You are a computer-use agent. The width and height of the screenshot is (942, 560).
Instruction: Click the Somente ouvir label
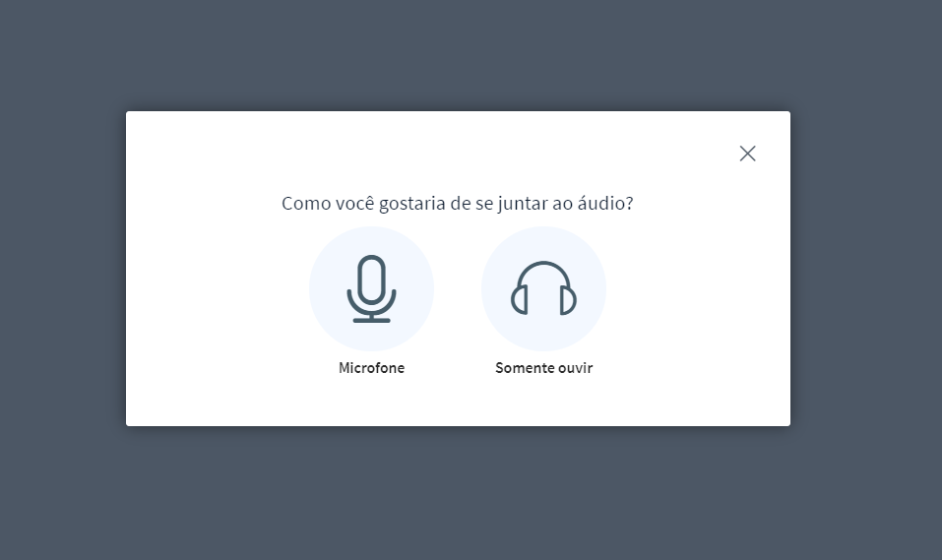[x=543, y=368]
